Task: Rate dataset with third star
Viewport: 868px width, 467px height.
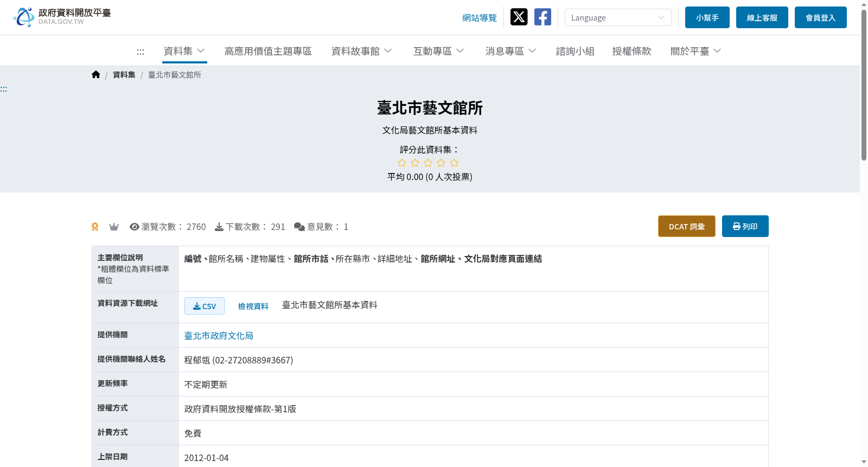Action: tap(428, 163)
